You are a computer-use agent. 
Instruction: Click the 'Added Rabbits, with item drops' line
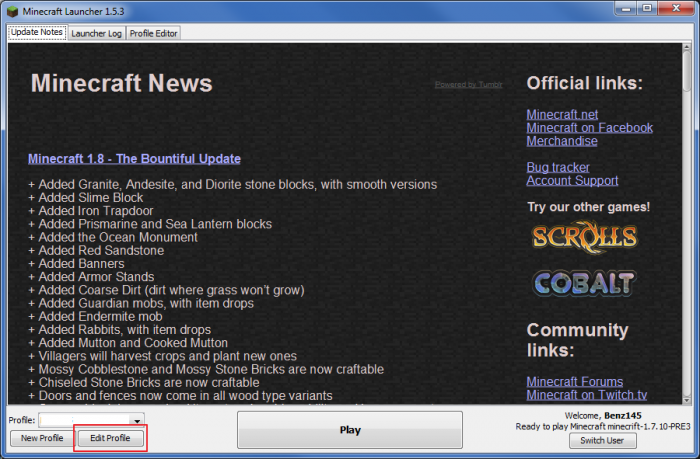[120, 330]
